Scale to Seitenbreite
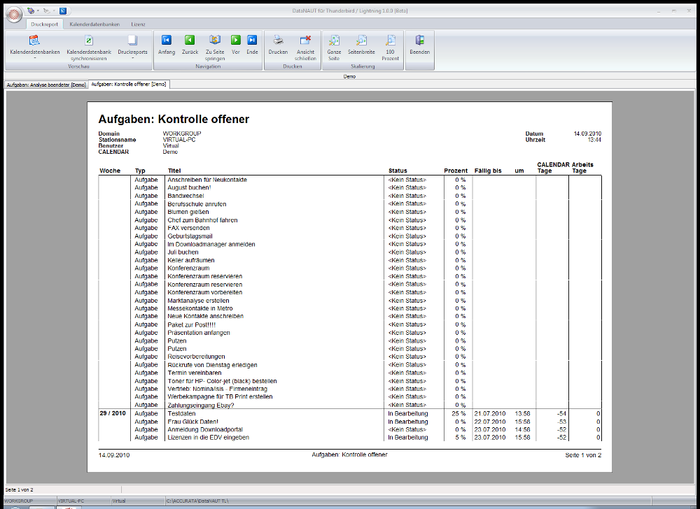 tap(361, 45)
